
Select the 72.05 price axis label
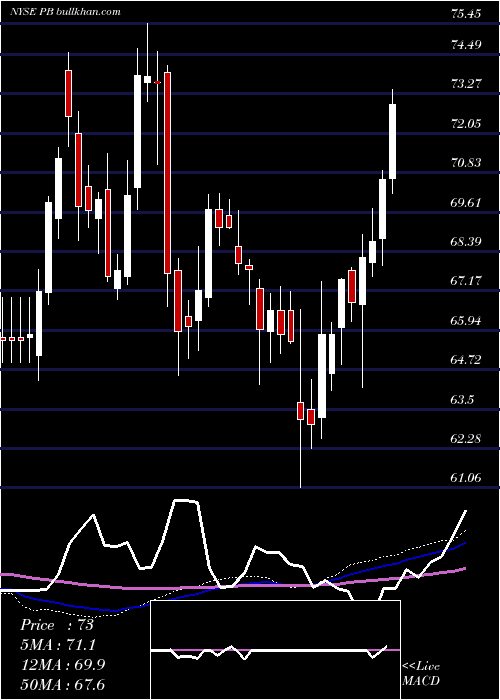pyautogui.click(x=466, y=123)
